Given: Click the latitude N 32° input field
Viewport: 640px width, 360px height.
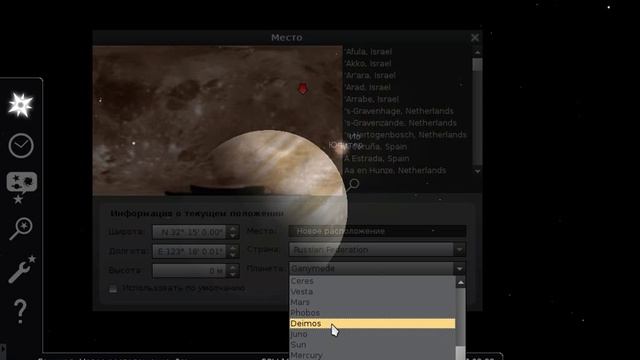Looking at the screenshot, I should [x=189, y=232].
